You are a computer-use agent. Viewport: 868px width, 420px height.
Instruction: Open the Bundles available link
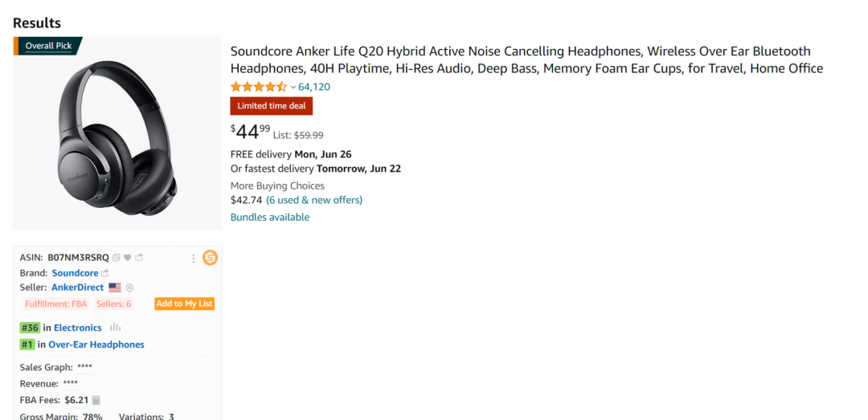pyautogui.click(x=270, y=218)
